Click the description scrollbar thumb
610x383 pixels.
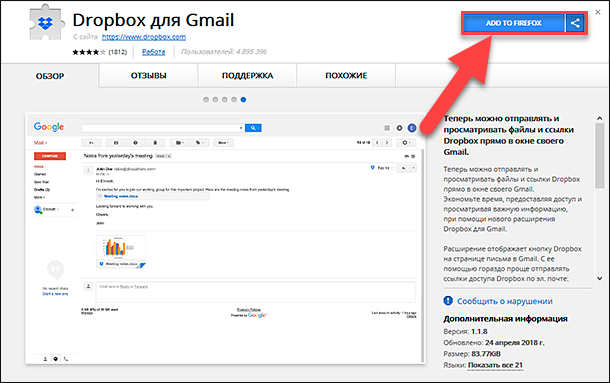coord(599,156)
